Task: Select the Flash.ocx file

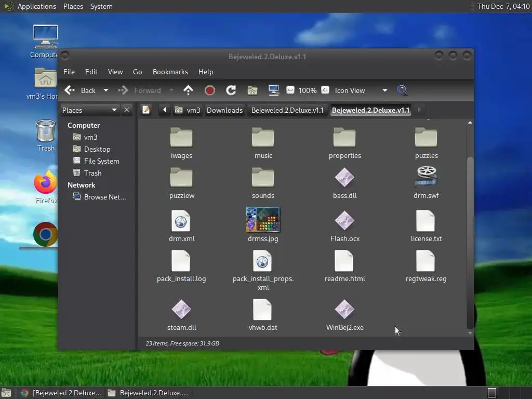Action: (345, 226)
